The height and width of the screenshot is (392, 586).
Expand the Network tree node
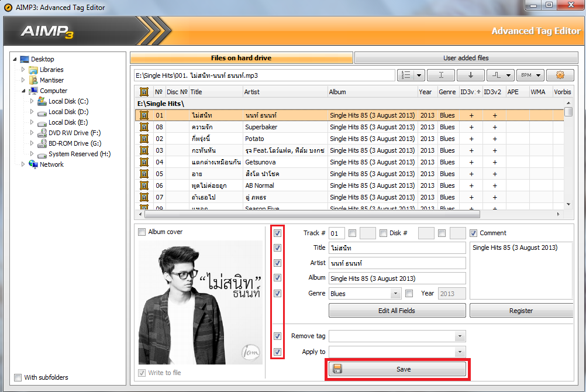pyautogui.click(x=23, y=164)
